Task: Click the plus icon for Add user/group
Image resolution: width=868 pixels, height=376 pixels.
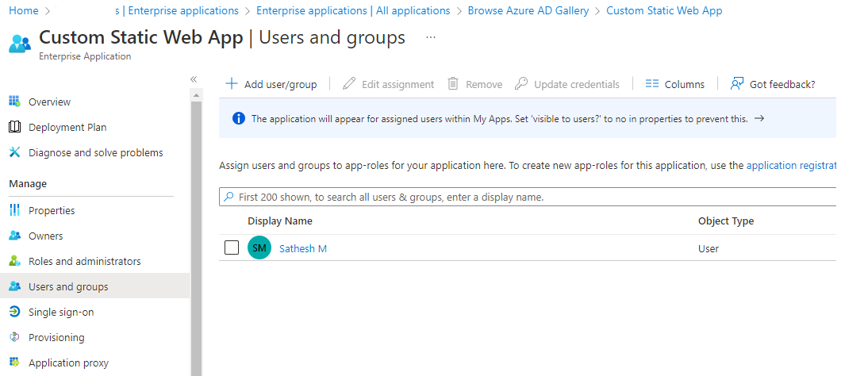Action: click(x=232, y=83)
